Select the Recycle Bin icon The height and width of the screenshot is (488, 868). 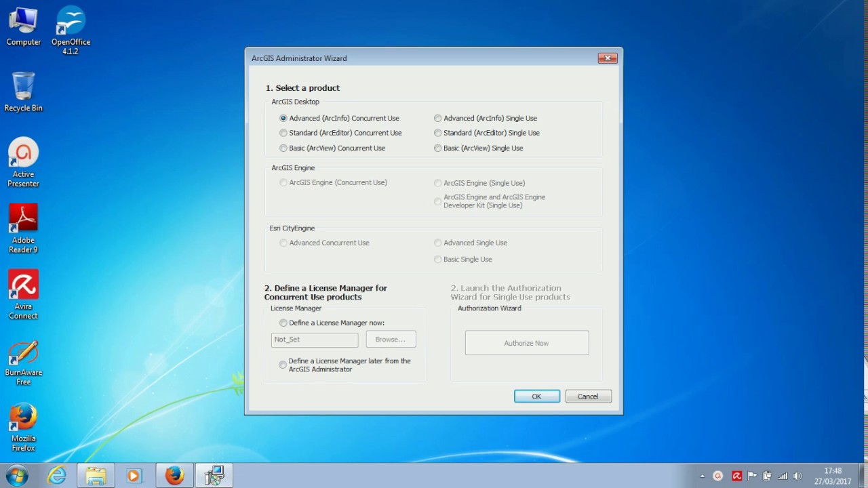[23, 92]
